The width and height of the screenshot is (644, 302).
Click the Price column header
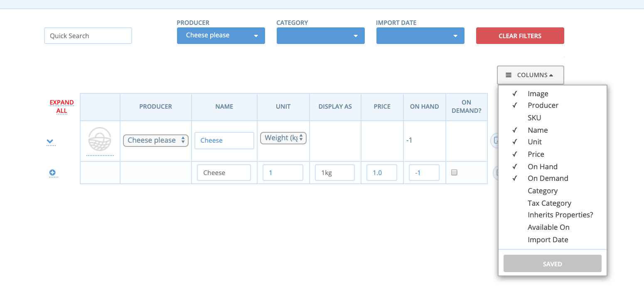click(x=382, y=107)
